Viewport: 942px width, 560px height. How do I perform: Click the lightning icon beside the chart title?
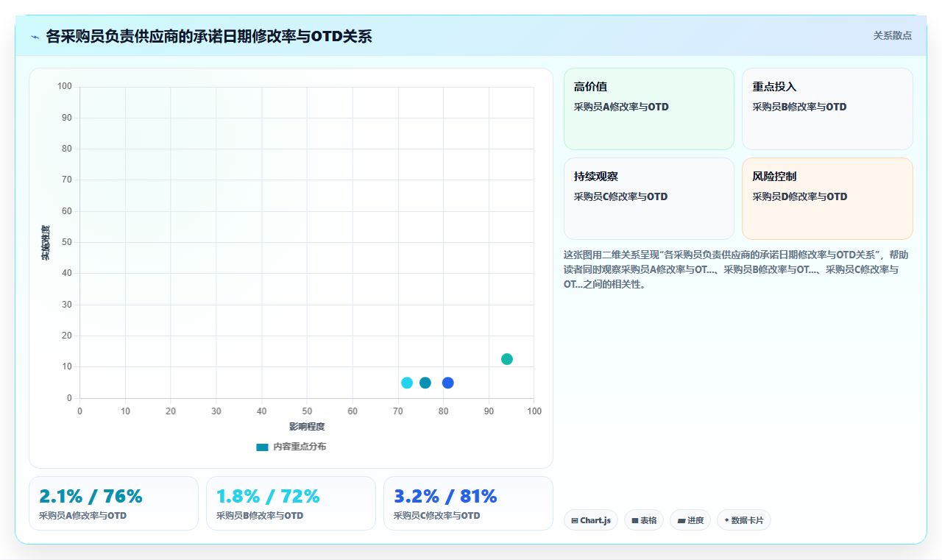click(35, 36)
